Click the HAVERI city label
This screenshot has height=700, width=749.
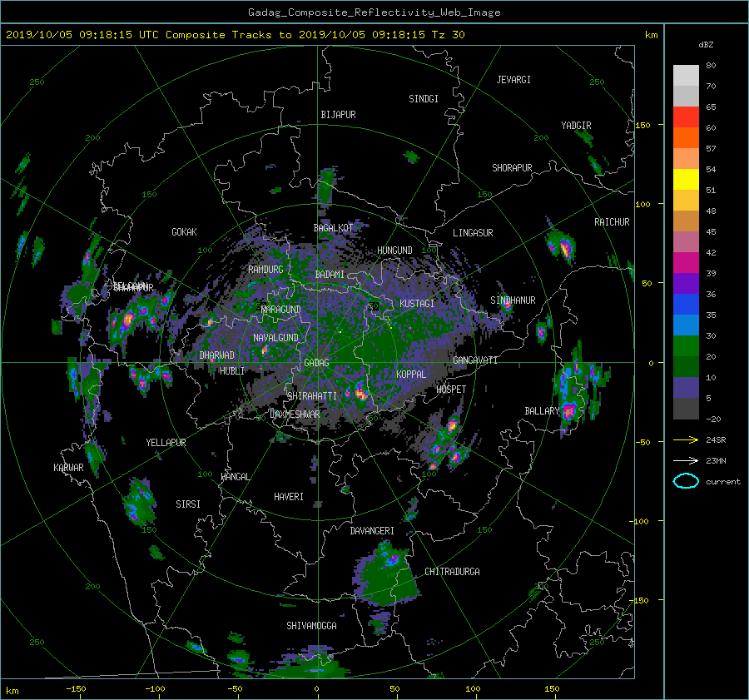[289, 497]
